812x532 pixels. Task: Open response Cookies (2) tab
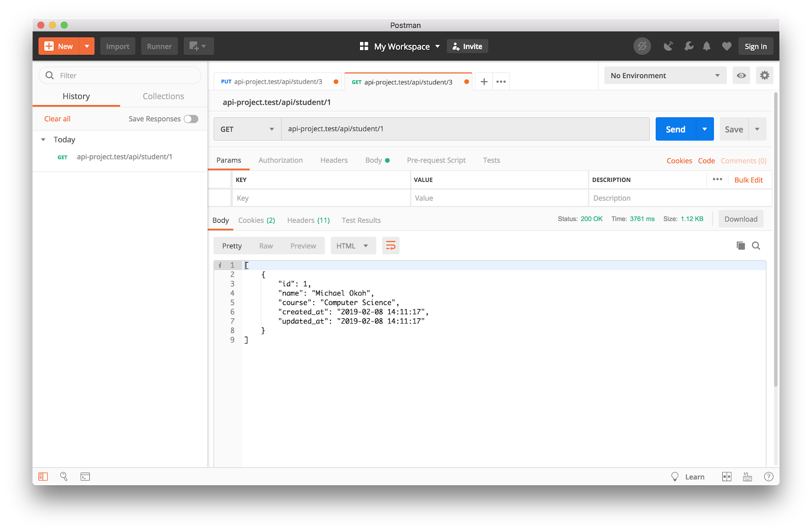[x=257, y=220]
